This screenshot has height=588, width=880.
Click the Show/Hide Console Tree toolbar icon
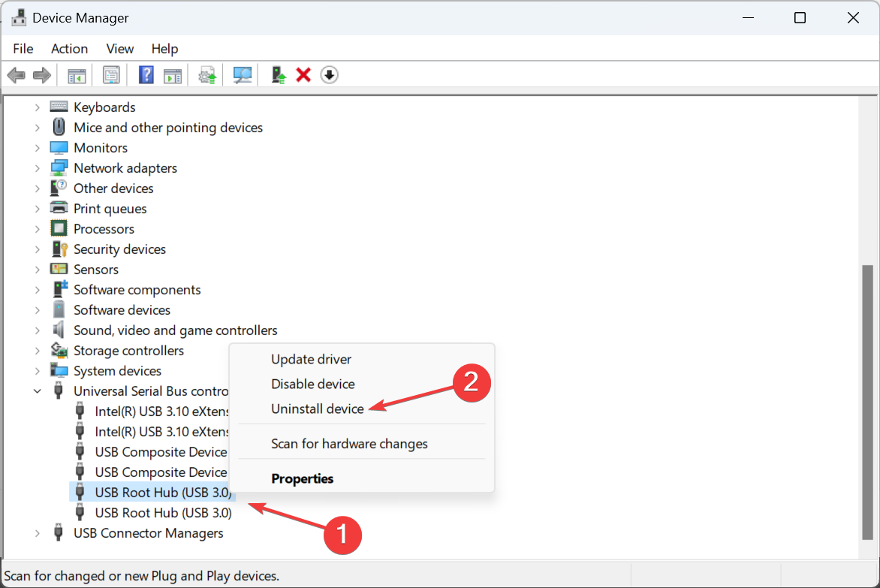[77, 75]
